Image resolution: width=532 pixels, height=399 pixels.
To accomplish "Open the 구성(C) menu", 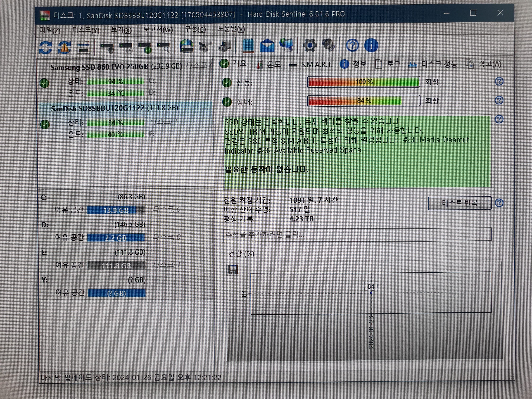I will (195, 29).
